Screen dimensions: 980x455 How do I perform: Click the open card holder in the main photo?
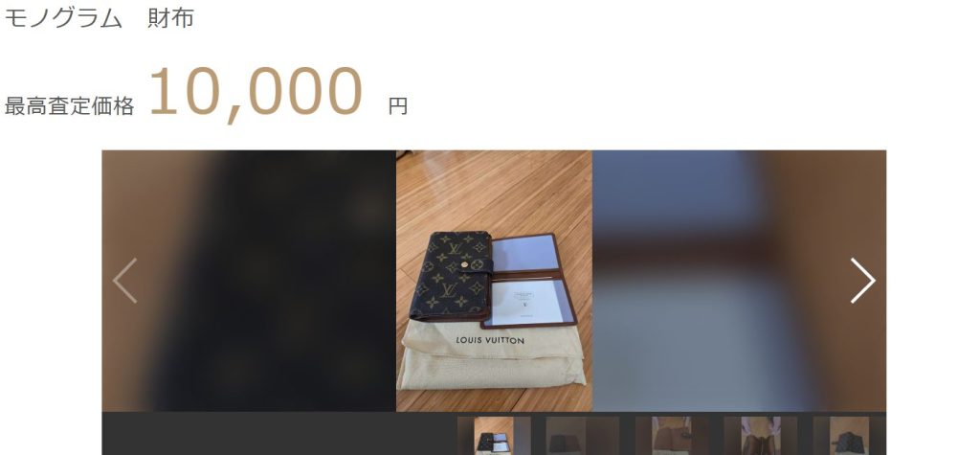530,281
